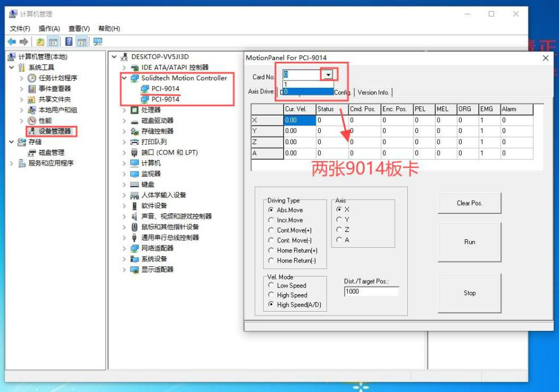
Task: Click the blue question mark help icon
Action: coord(68,42)
